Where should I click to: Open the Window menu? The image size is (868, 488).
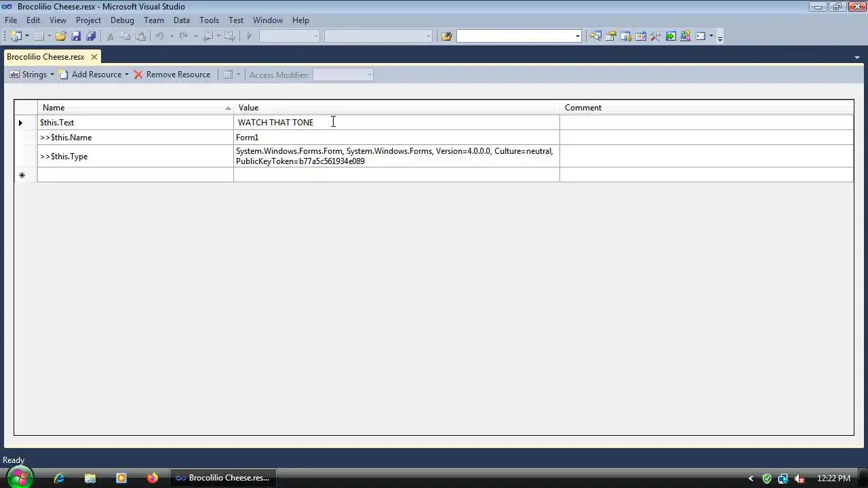tap(268, 20)
